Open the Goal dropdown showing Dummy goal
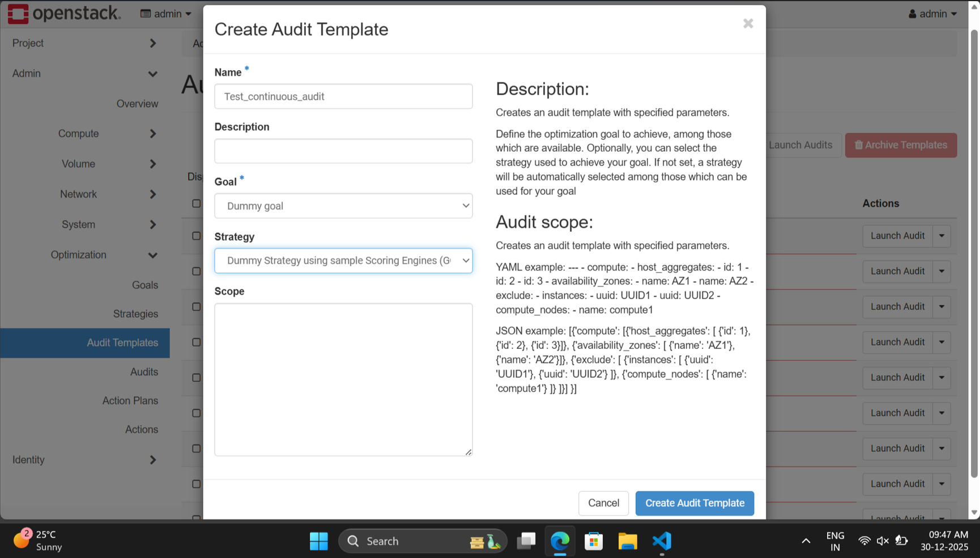Screen dimensions: 980x558 point(343,206)
